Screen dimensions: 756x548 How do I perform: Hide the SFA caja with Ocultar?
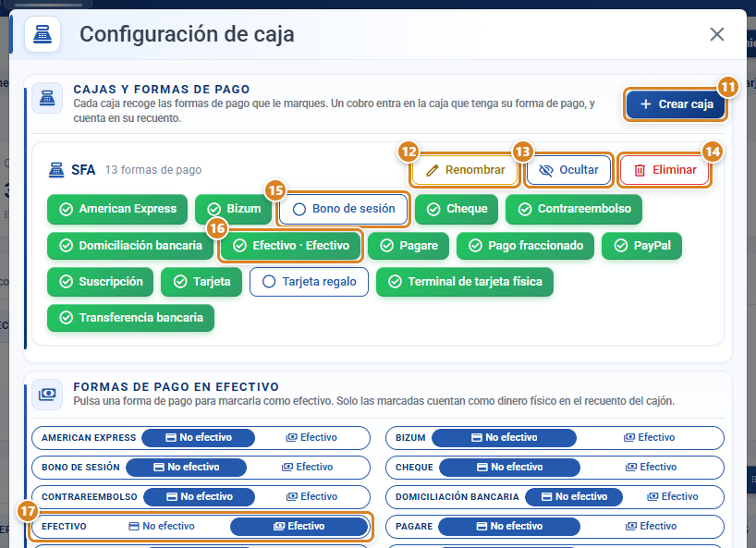pos(568,170)
